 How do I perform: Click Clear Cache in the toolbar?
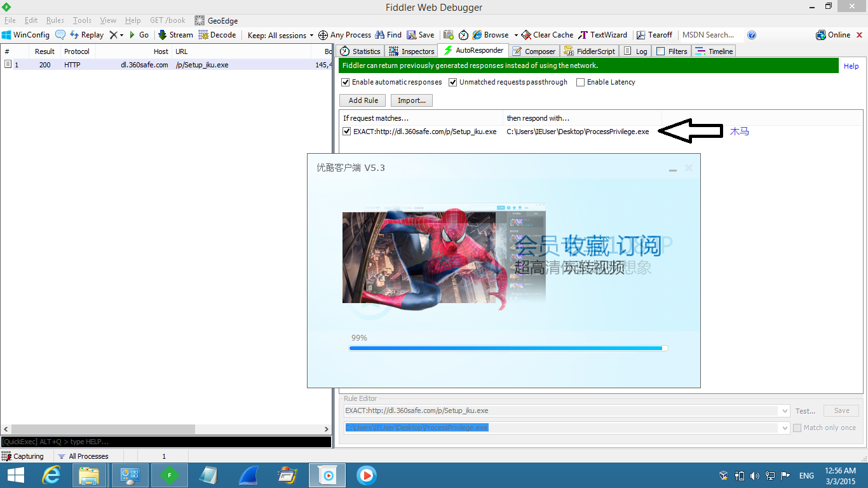click(x=547, y=35)
